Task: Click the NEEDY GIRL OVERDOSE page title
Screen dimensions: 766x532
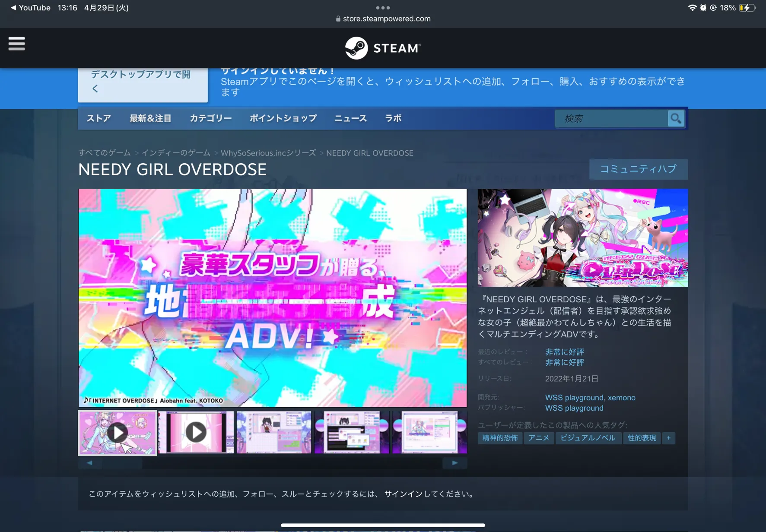Action: point(172,170)
